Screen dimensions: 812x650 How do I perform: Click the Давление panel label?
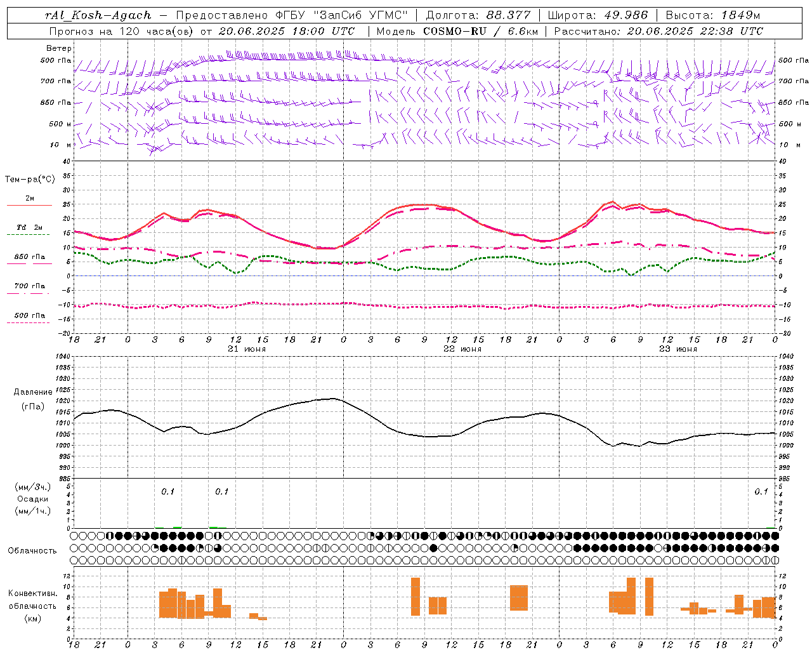pyautogui.click(x=33, y=392)
